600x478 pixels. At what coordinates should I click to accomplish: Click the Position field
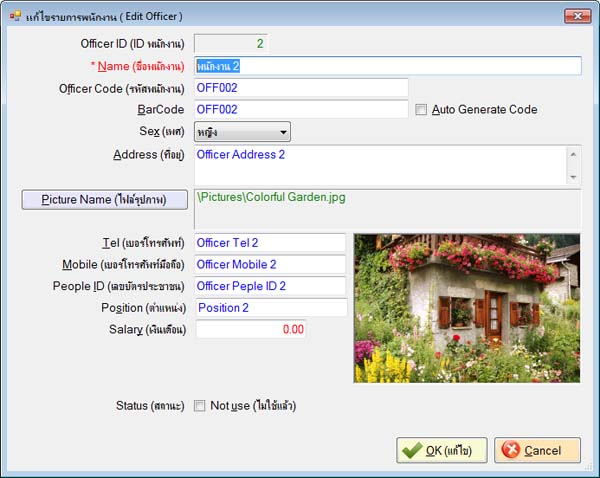point(271,308)
